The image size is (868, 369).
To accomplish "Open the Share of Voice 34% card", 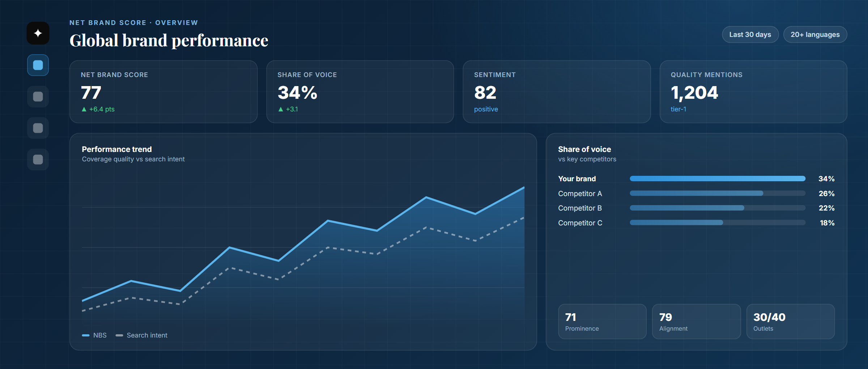I will (360, 92).
